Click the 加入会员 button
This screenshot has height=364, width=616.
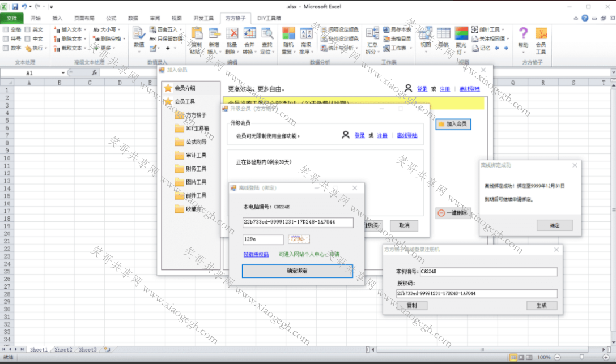(x=453, y=124)
